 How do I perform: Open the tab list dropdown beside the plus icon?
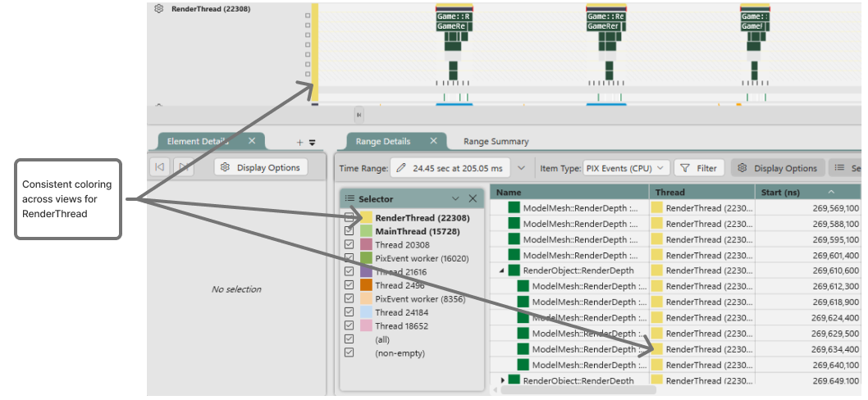312,142
